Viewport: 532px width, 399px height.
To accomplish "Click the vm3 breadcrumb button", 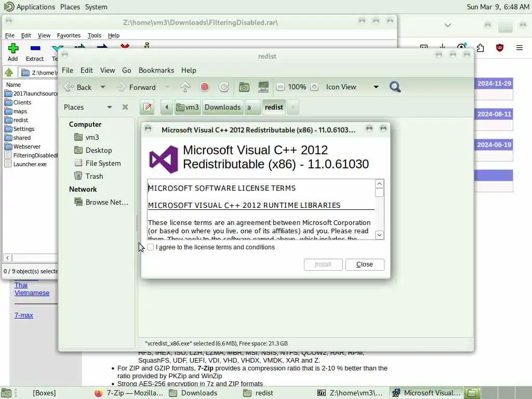I will point(188,107).
